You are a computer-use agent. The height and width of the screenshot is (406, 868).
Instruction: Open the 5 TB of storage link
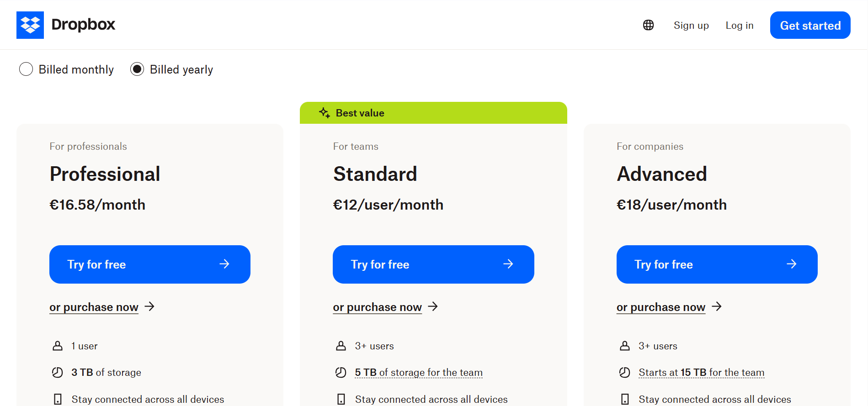(x=418, y=372)
